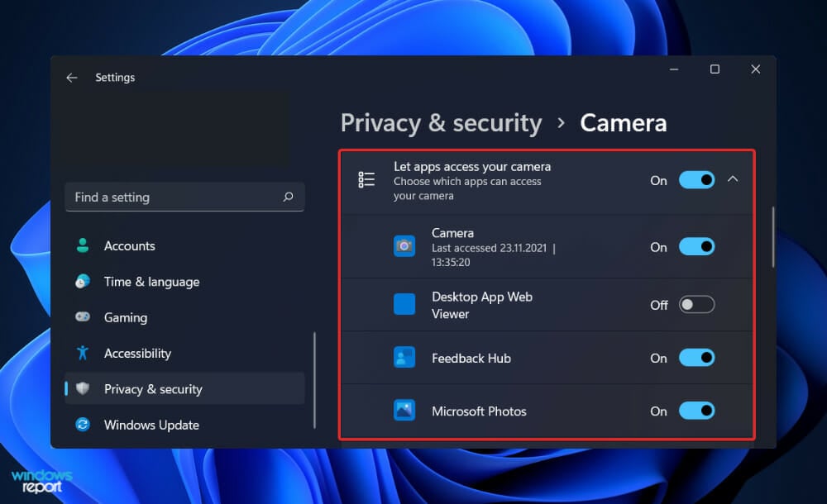
Task: Disable camera access for Camera app
Action: coord(696,246)
